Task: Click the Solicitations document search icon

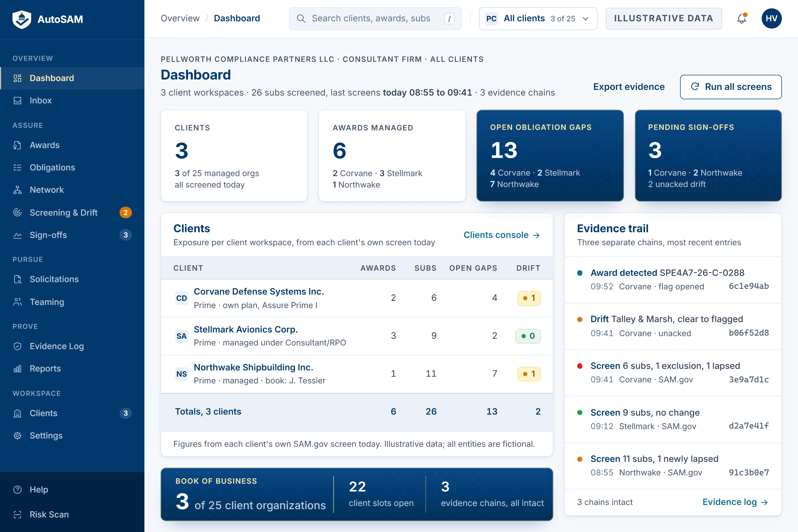Action: (17, 279)
